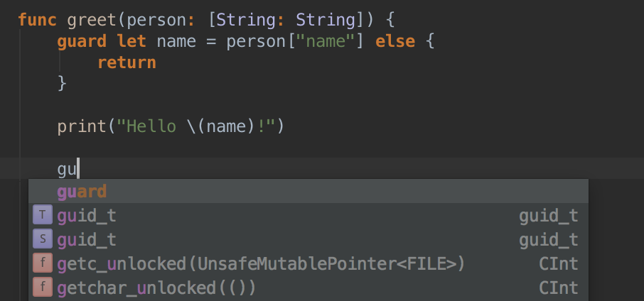Click the right-side guid_t label in the T row
Viewport: 644px width, 301px height.
[x=549, y=216]
